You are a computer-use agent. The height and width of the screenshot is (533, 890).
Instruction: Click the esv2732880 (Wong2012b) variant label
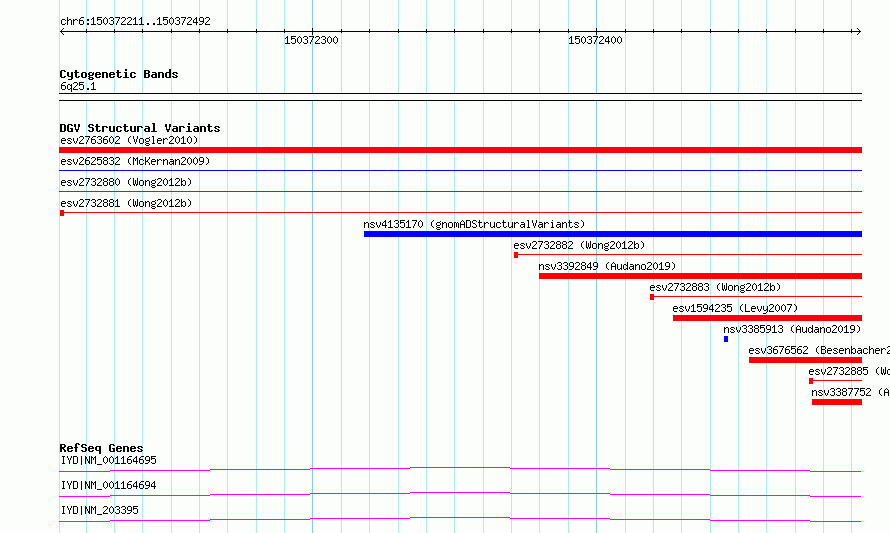coord(126,182)
